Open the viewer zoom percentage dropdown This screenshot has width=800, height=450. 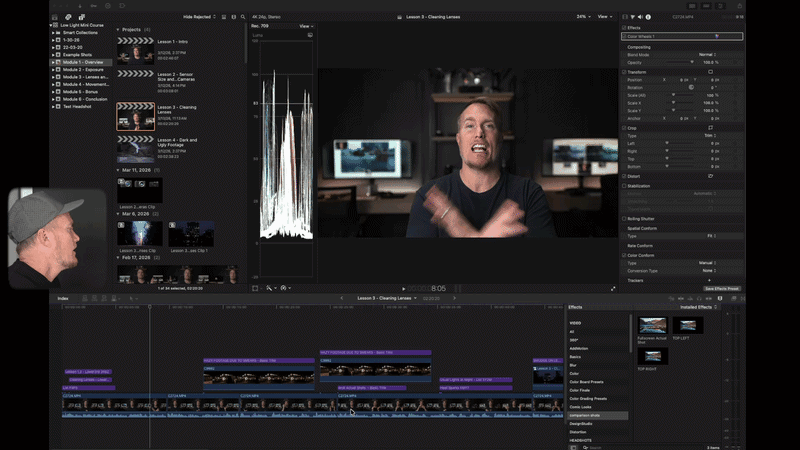coord(585,17)
